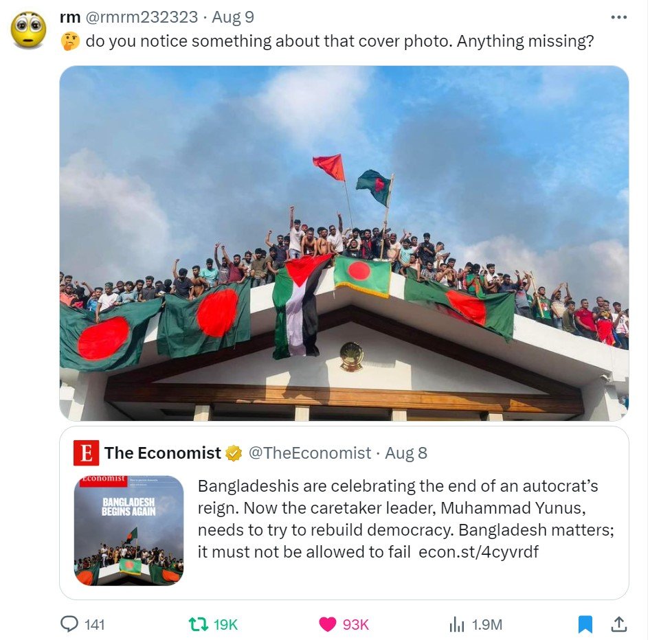Screen dimensions: 672x640
Task: Open The Economist's red E logo avatar
Action: pyautogui.click(x=86, y=453)
